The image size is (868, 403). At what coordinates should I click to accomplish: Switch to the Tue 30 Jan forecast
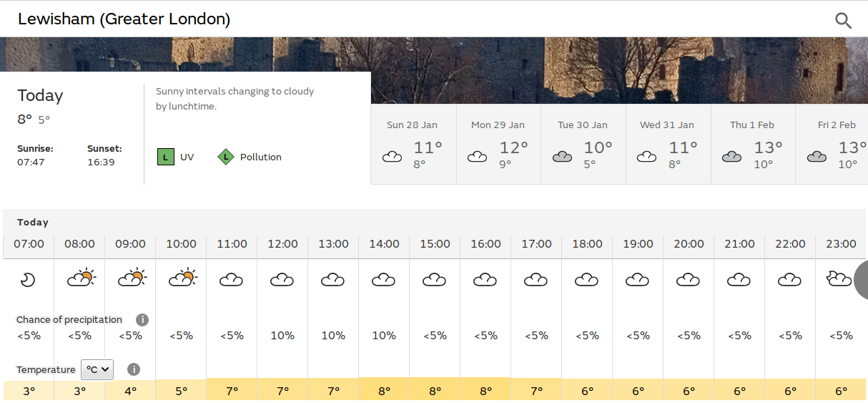[583, 145]
